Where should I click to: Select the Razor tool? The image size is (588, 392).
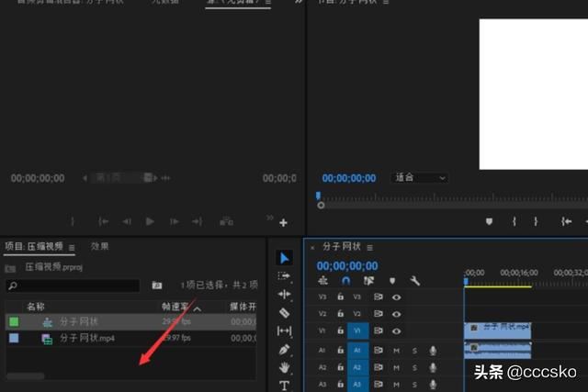click(284, 312)
